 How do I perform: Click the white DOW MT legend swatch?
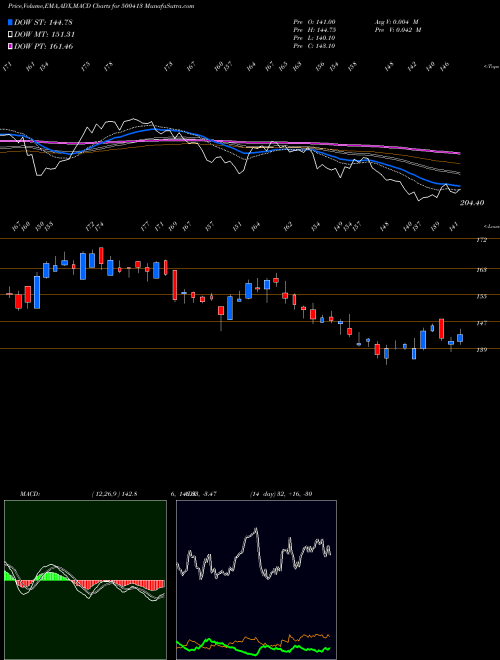coord(11,35)
